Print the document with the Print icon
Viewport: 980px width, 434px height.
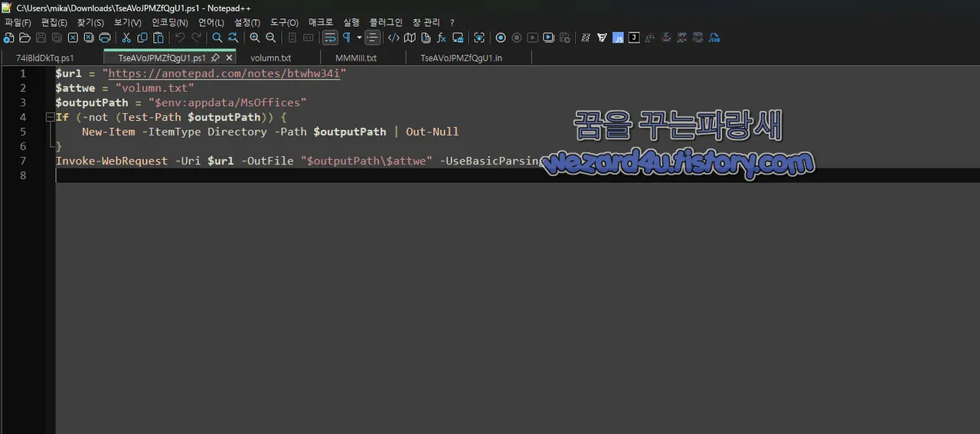pos(105,38)
